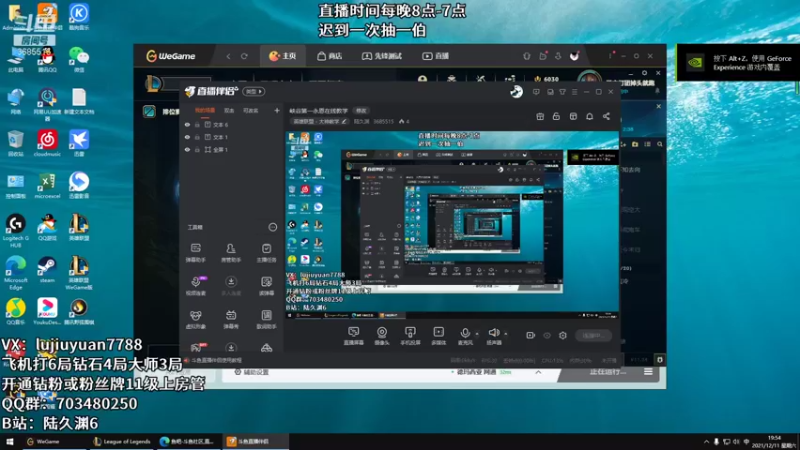Screen dimensions: 800x450
Task: Toggle the lock on 全屏 1 layer
Action: point(197,149)
